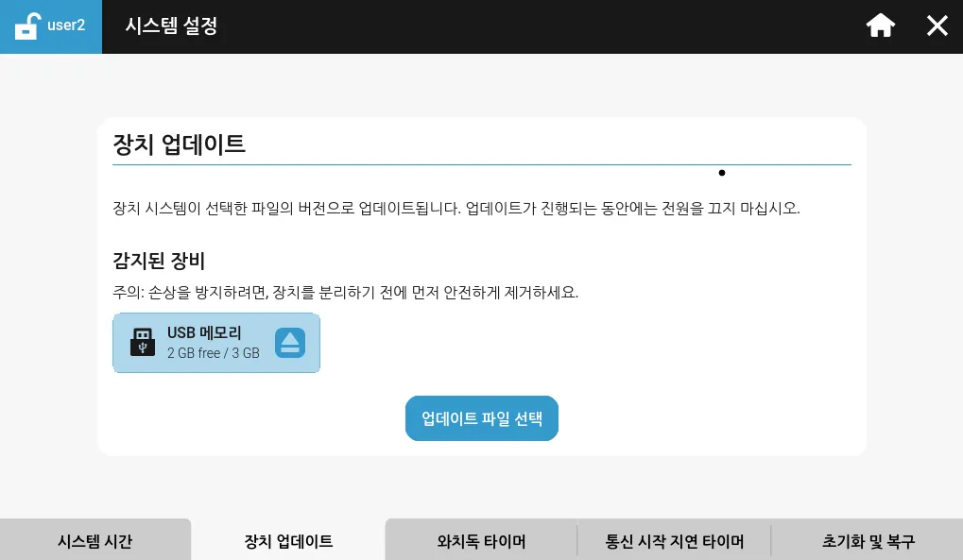Click the 감지된 장비 section heading
This screenshot has width=963, height=560.
click(158, 261)
